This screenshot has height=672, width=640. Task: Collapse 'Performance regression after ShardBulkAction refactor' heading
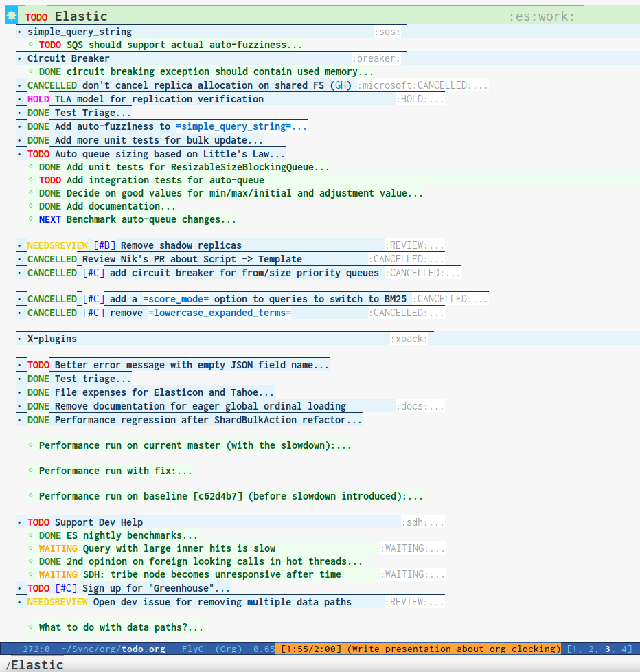(208, 420)
